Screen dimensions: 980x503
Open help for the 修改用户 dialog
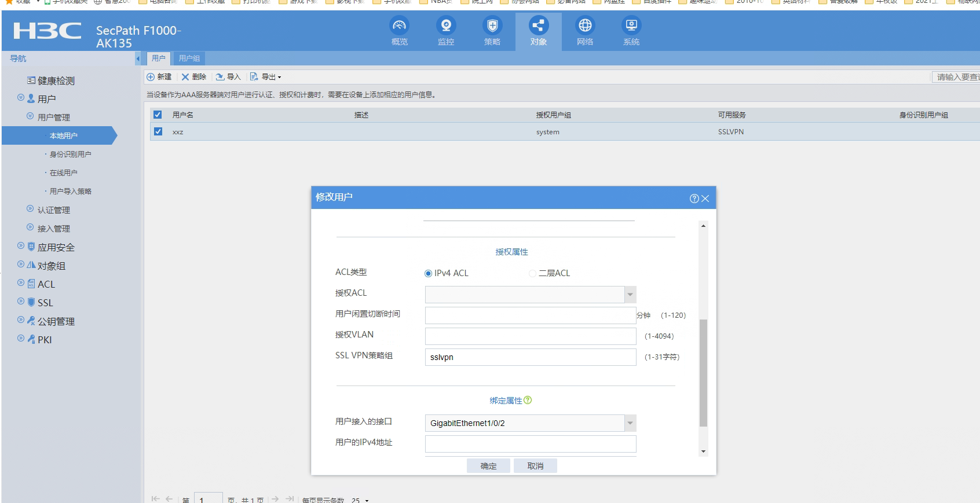694,199
